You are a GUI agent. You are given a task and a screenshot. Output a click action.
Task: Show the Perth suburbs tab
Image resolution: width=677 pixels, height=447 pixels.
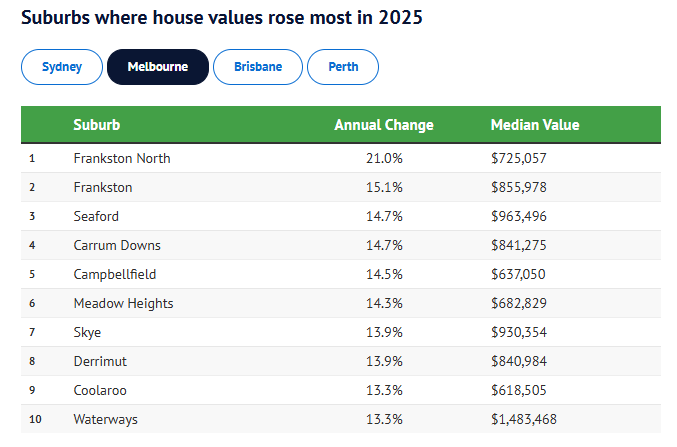point(343,67)
